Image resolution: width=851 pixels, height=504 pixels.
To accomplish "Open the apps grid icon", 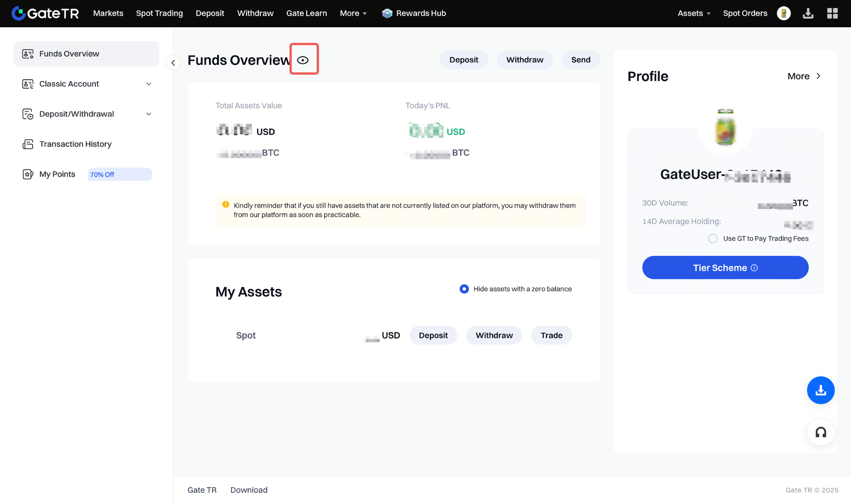I will coord(832,13).
